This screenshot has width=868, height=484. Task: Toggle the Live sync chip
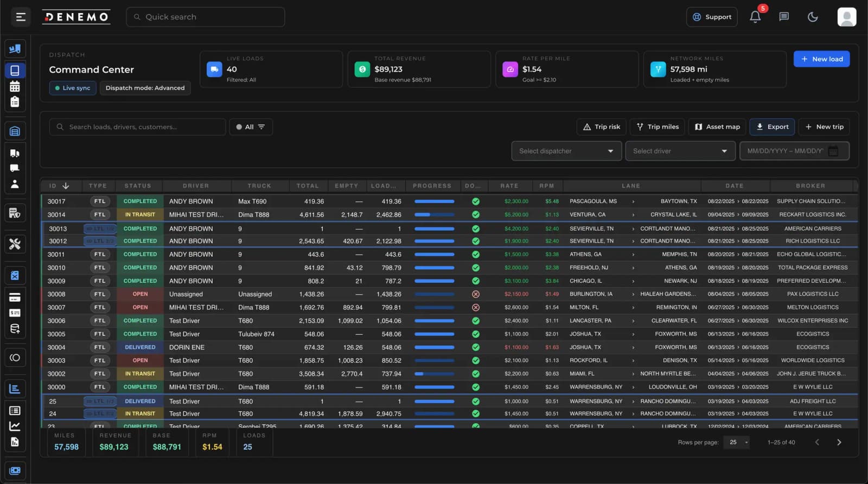[x=73, y=88]
